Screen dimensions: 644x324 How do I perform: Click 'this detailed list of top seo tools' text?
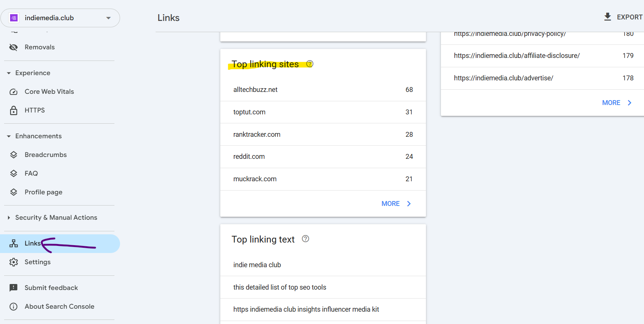280,287
